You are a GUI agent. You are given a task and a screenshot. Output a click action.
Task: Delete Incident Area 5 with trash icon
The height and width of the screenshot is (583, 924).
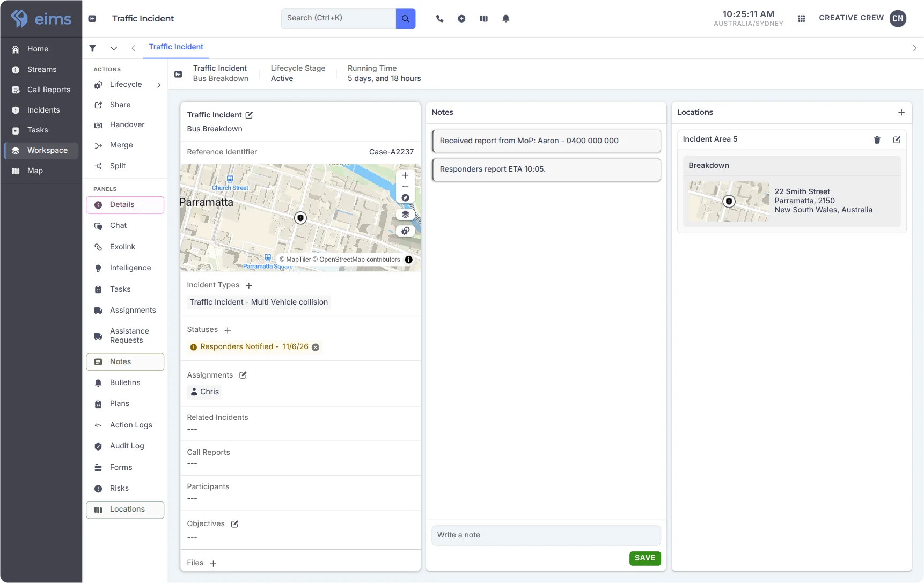tap(877, 139)
